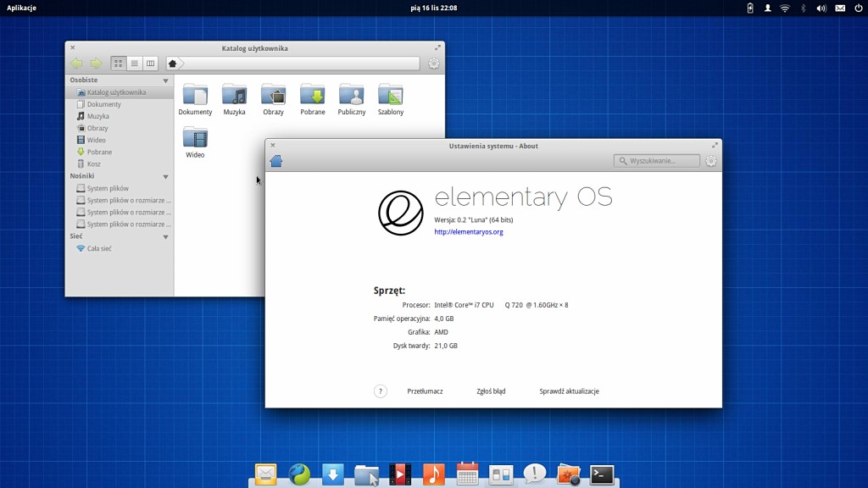Open Cała sieć in sidebar

[x=119, y=248]
